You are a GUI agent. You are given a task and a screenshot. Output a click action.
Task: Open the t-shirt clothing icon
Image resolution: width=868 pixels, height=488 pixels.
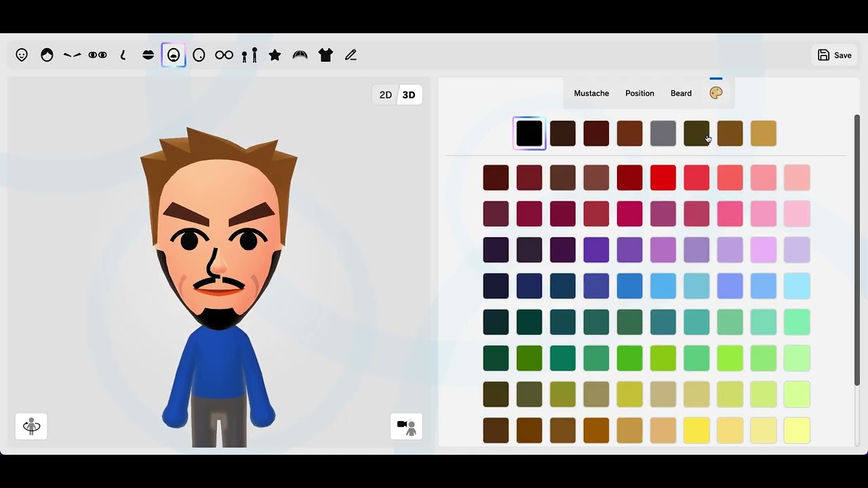click(x=325, y=56)
